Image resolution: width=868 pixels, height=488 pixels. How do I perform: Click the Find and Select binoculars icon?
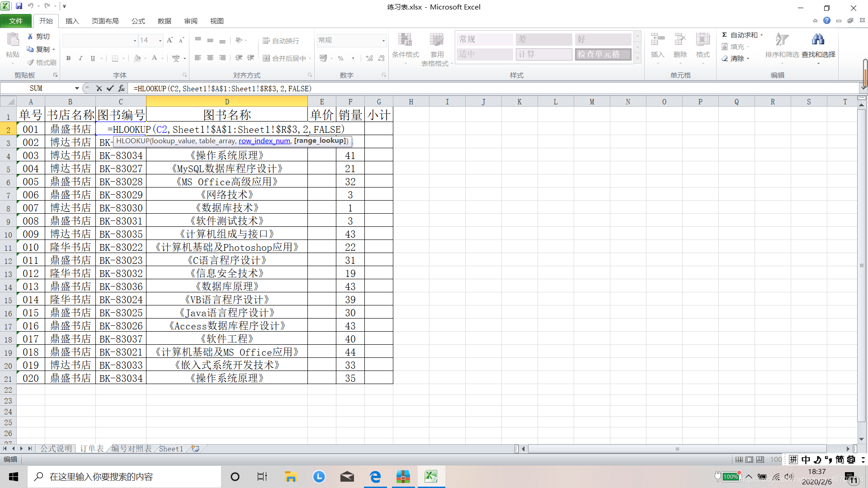tap(818, 40)
